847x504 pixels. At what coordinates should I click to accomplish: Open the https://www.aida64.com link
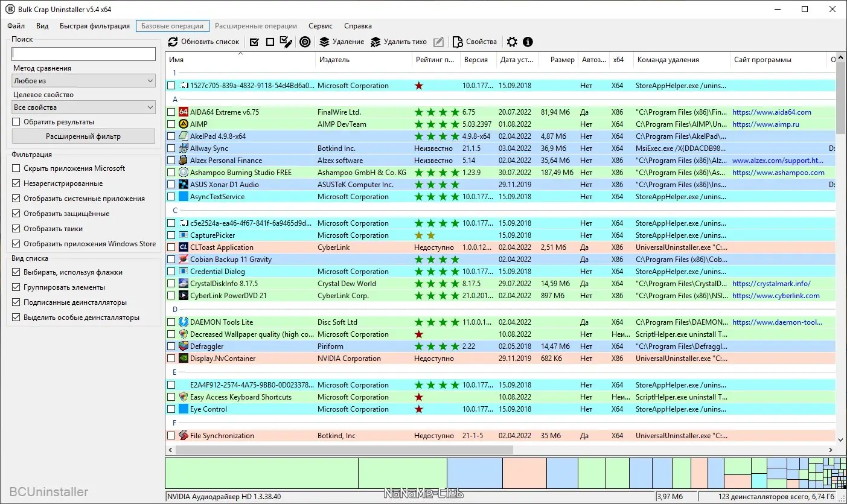pos(772,112)
